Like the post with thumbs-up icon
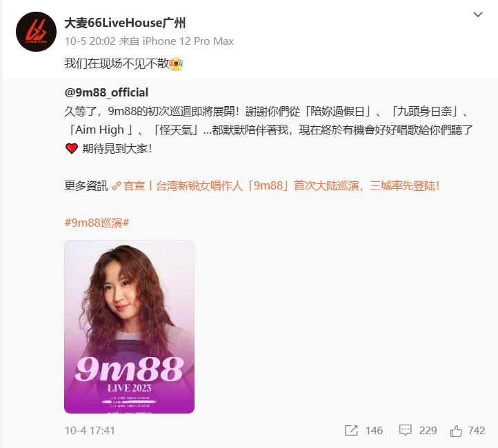 pyautogui.click(x=456, y=431)
